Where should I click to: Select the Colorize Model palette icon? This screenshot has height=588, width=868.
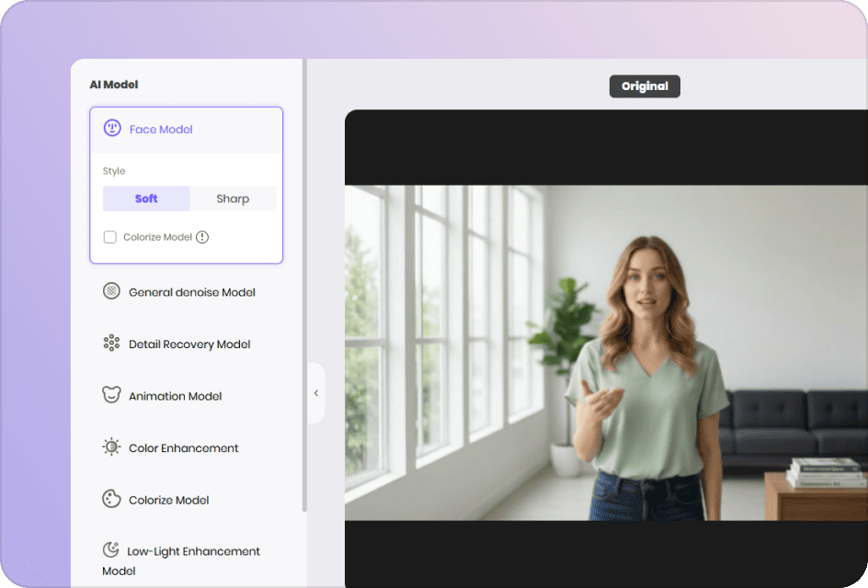(x=110, y=499)
